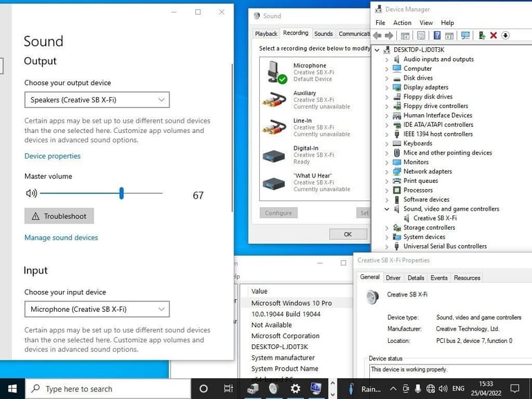Click Configure button in Sound dialog
Image resolution: width=532 pixels, height=399 pixels.
[278, 213]
